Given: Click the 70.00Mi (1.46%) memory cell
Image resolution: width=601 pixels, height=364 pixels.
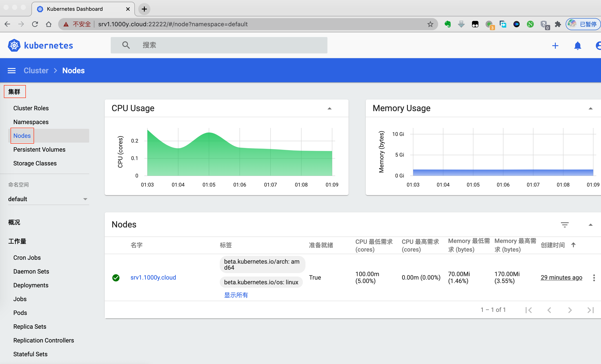Looking at the screenshot, I should tap(459, 277).
